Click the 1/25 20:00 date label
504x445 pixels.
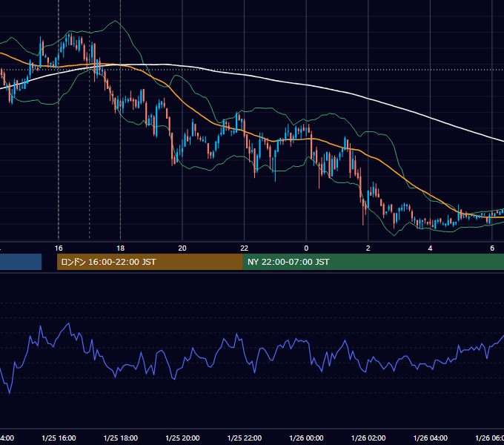pos(182,438)
